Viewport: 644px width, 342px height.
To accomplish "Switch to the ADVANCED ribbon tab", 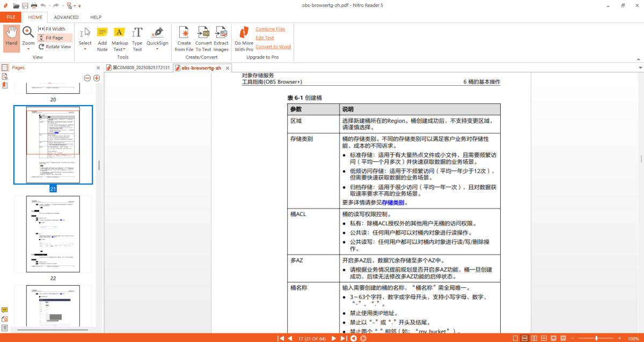I will (66, 17).
